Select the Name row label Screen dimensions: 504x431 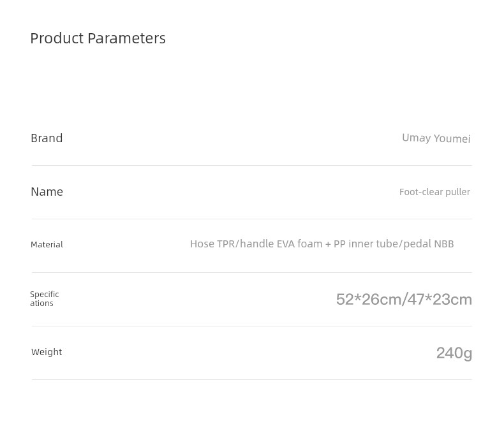[x=47, y=192]
